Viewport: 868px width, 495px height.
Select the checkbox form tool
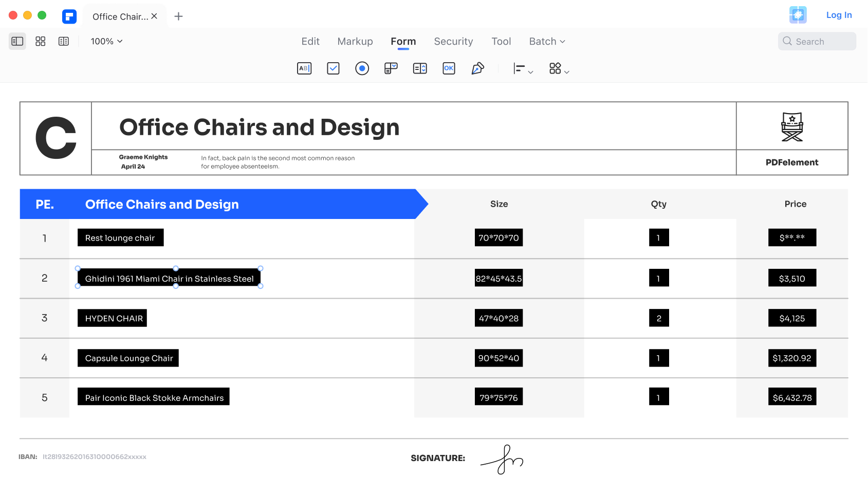pyautogui.click(x=333, y=68)
